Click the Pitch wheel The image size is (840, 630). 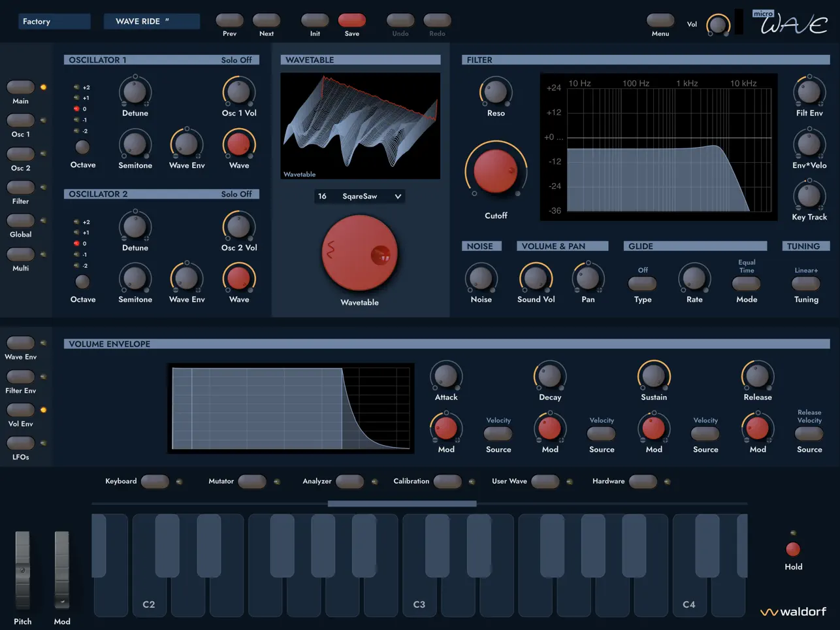[22, 570]
